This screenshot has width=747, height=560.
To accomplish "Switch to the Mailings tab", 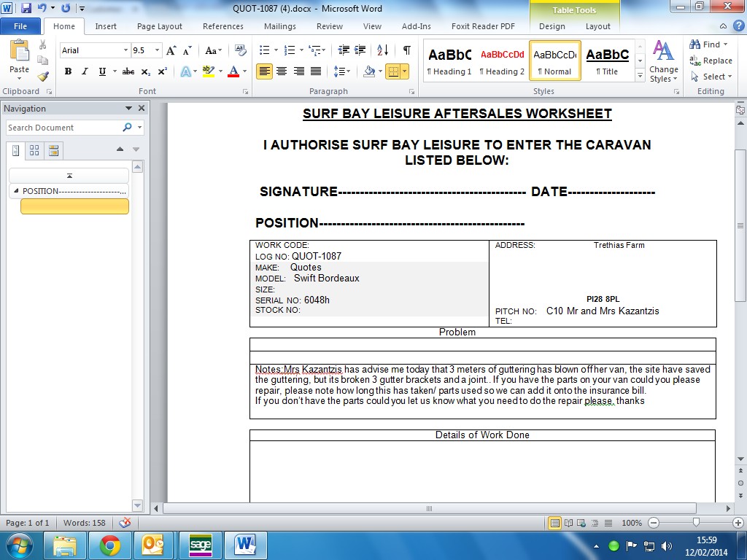I will click(280, 26).
